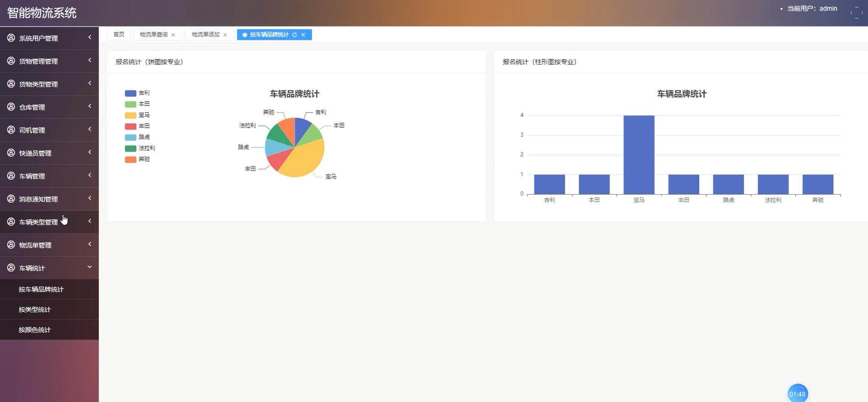The height and width of the screenshot is (402, 868).
Task: Click the blue 01:48 timer circle
Action: point(798,394)
